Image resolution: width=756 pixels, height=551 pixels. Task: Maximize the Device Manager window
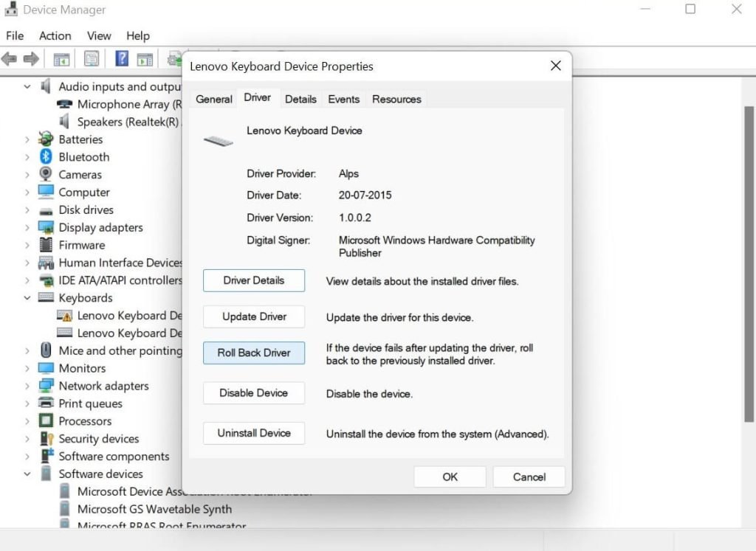pos(690,9)
